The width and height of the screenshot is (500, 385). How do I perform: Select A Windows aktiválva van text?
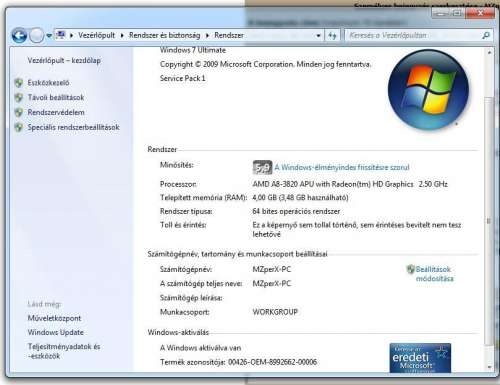point(200,348)
